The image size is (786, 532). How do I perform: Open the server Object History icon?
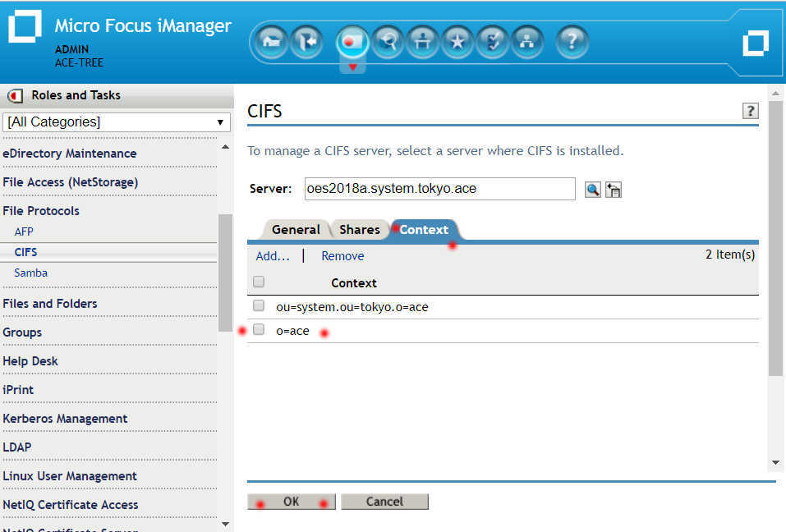[x=613, y=190]
